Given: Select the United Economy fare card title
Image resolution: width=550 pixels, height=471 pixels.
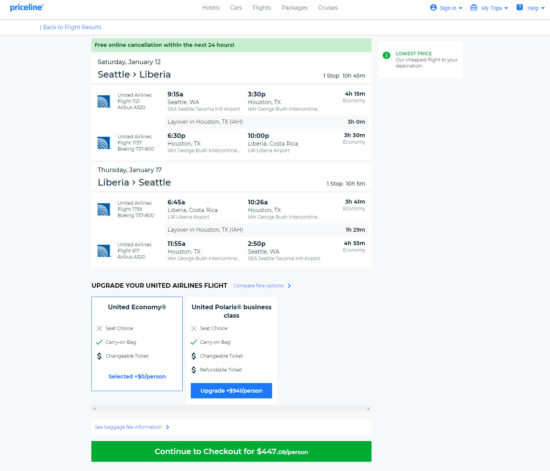Looking at the screenshot, I should [x=137, y=307].
